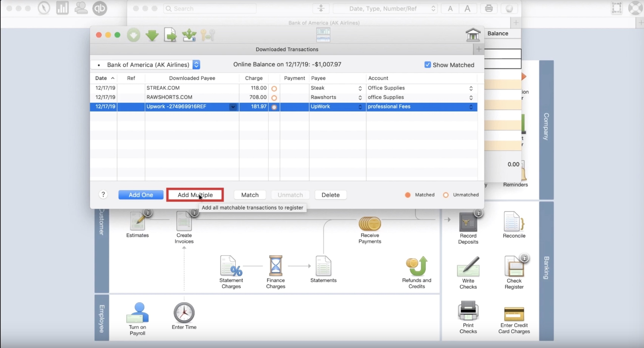644x348 pixels.
Task: Click the Charge column header
Action: (x=254, y=78)
